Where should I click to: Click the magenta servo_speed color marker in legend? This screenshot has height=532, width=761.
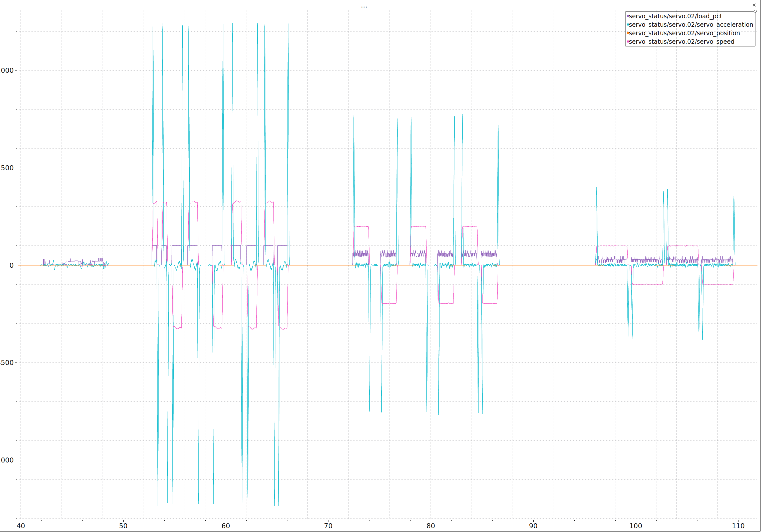[627, 42]
